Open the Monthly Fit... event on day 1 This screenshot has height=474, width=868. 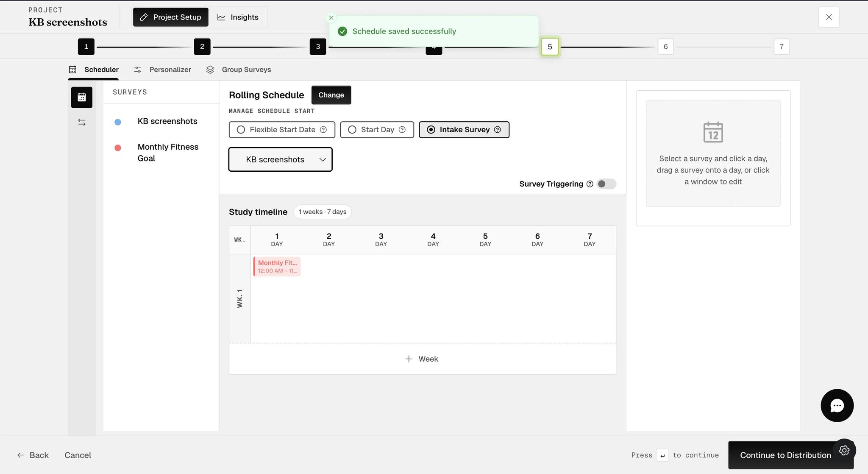tap(277, 267)
